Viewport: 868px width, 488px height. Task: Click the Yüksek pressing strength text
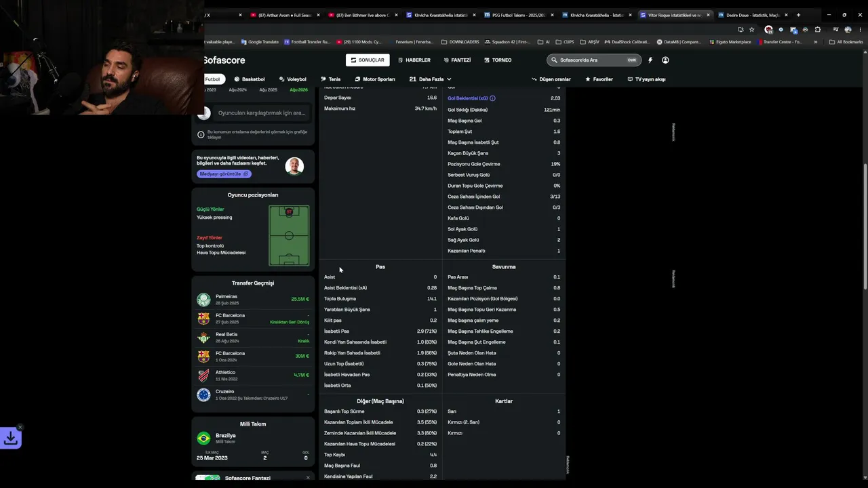coord(214,218)
